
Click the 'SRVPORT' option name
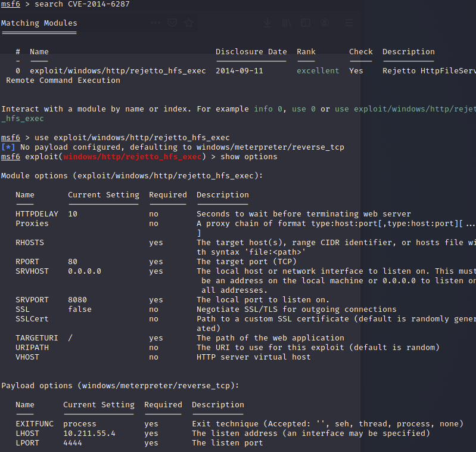32,300
